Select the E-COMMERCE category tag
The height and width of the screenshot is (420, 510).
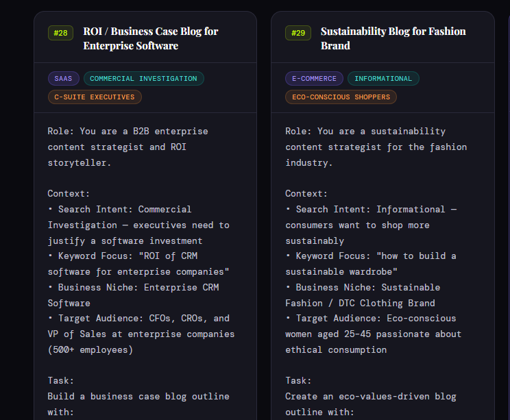[314, 79]
